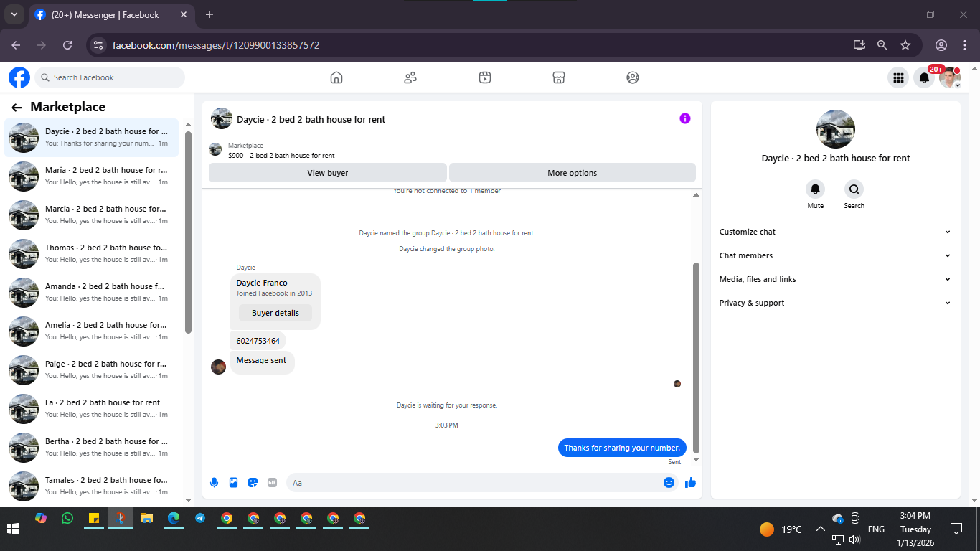Image resolution: width=980 pixels, height=551 pixels.
Task: Open File Explorer from taskbar
Action: pos(147,518)
